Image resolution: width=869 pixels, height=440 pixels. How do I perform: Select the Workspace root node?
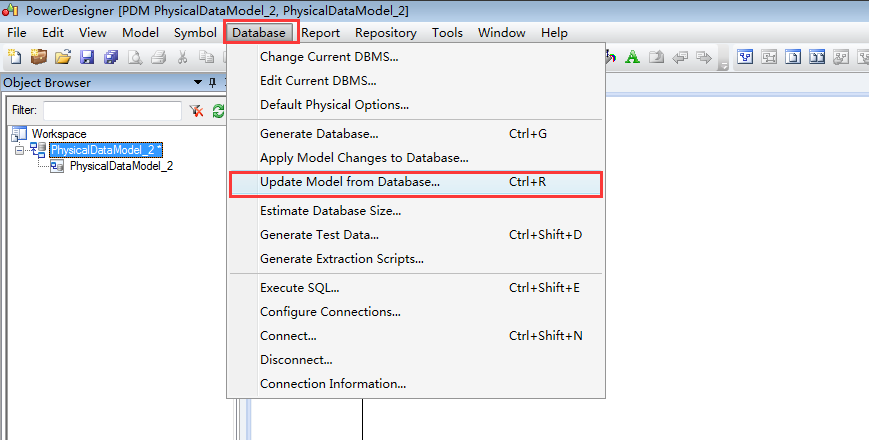59,134
